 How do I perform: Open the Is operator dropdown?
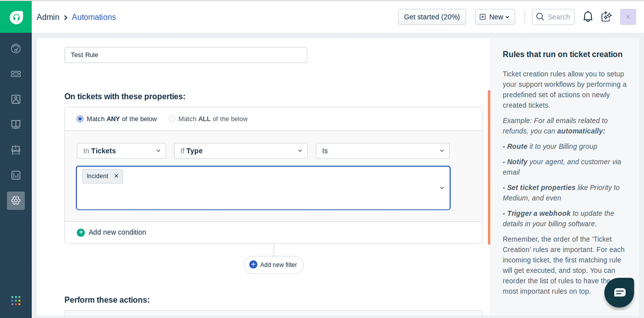382,151
